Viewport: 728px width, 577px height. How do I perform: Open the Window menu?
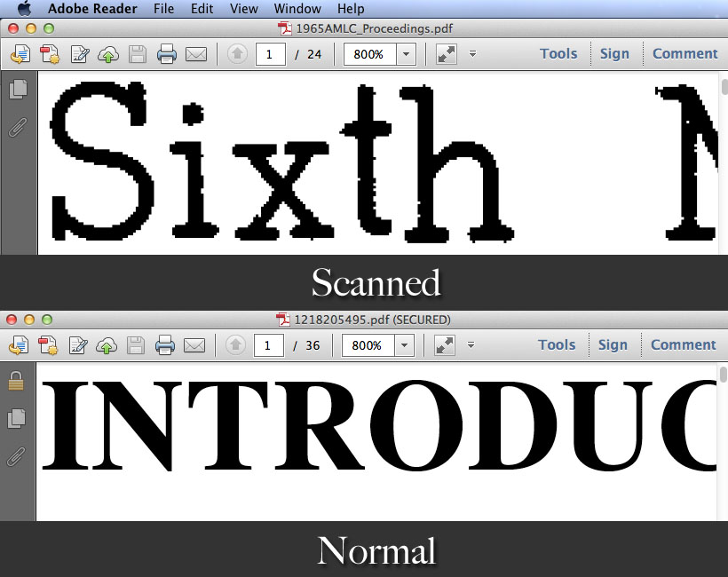pos(297,8)
